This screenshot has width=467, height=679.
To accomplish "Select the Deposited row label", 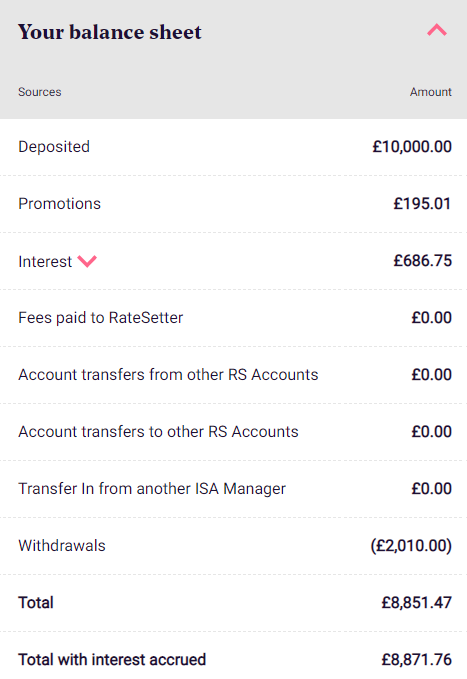I will tap(54, 147).
